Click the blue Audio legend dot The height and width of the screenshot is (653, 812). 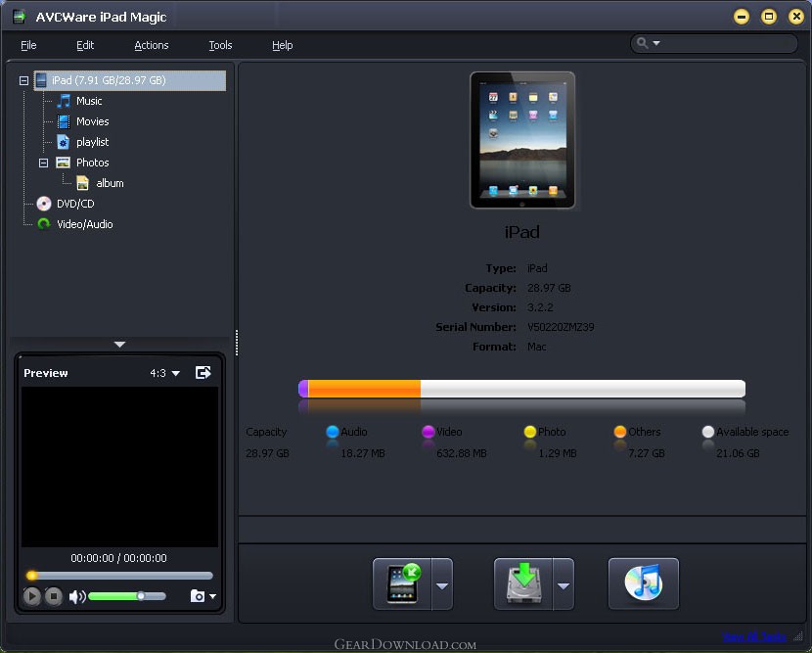coord(333,432)
